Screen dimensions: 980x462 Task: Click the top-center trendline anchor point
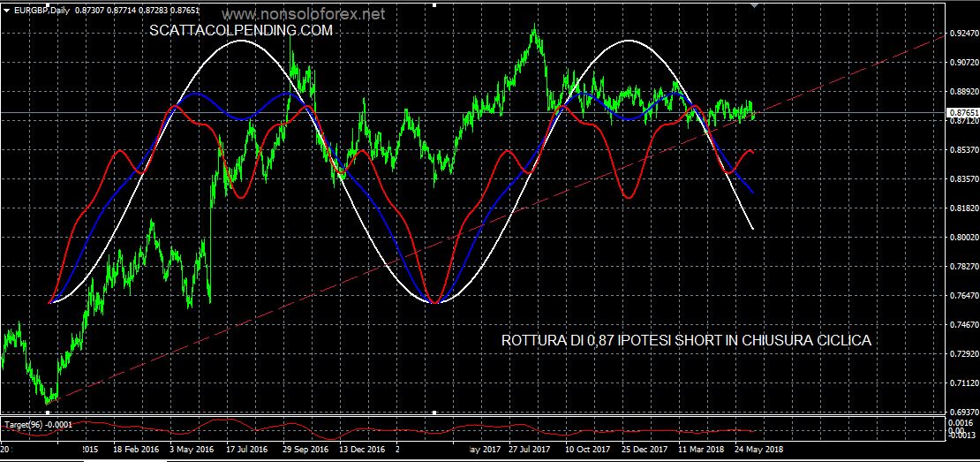tap(434, 4)
